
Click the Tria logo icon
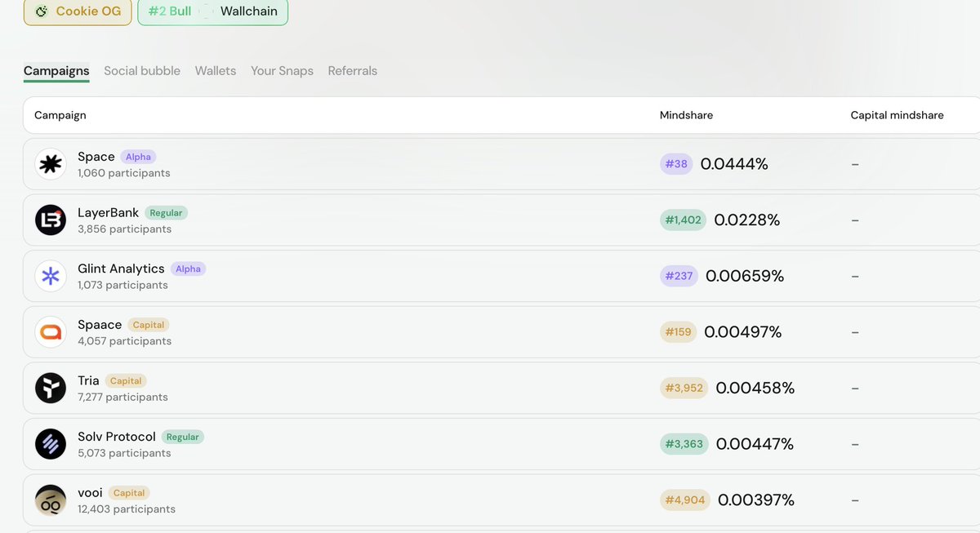coord(51,388)
